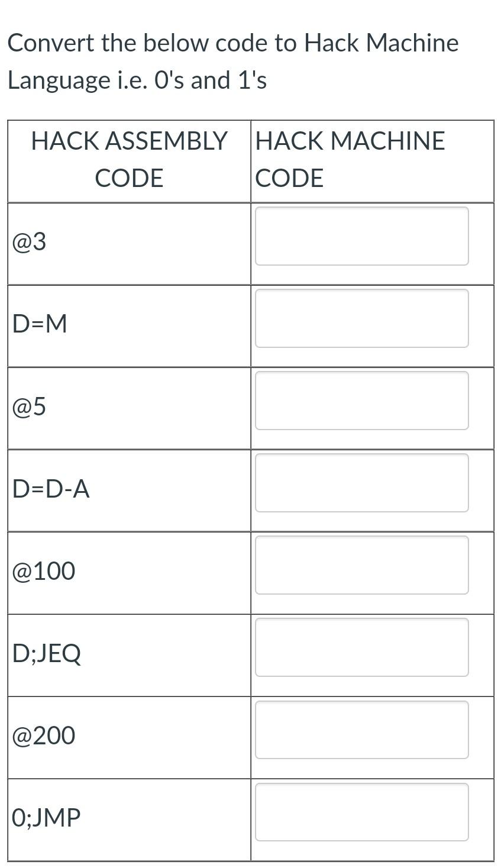501x868 pixels.
Task: Select the last empty answer box in table
Action: click(361, 812)
